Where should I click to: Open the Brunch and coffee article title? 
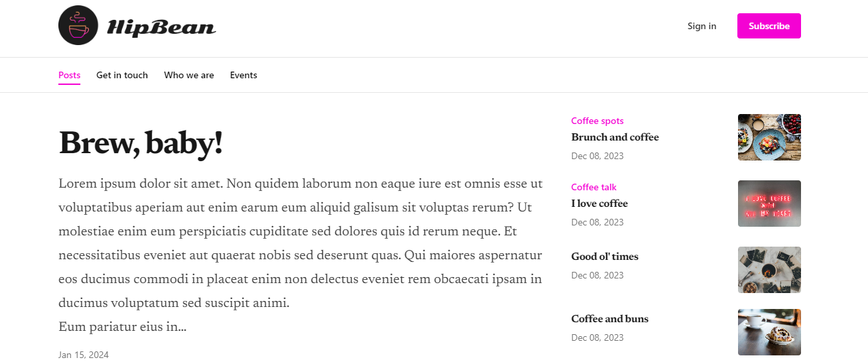point(615,137)
